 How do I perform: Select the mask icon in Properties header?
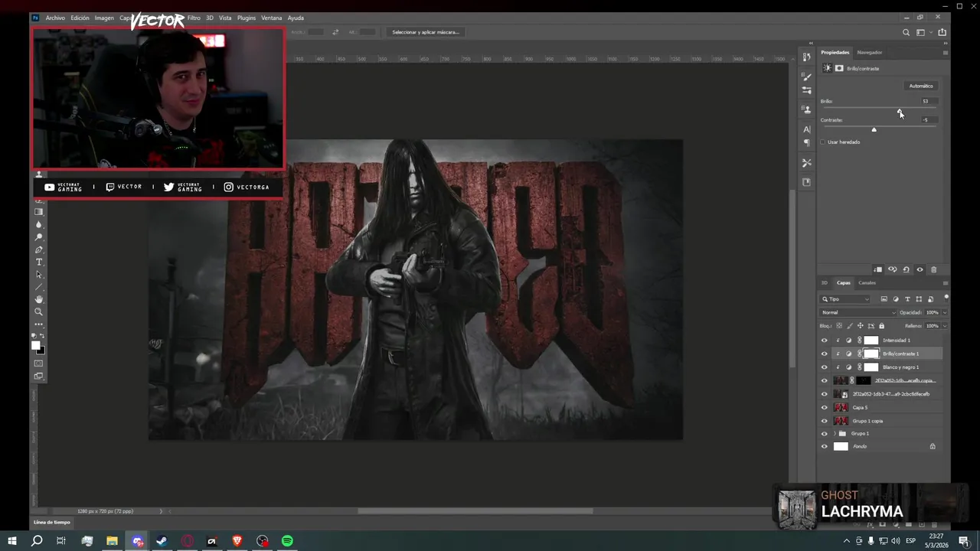point(839,68)
